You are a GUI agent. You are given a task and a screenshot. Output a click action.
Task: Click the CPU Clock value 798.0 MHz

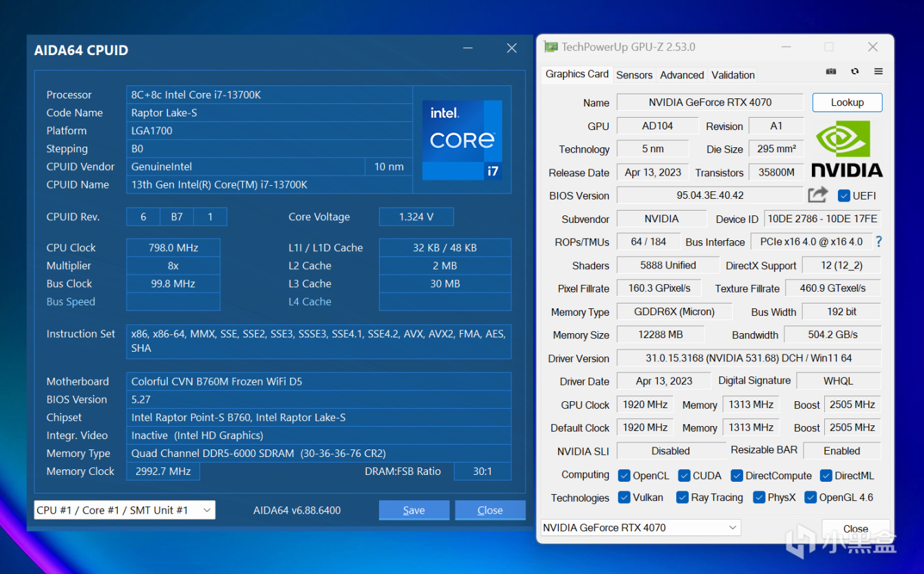173,248
